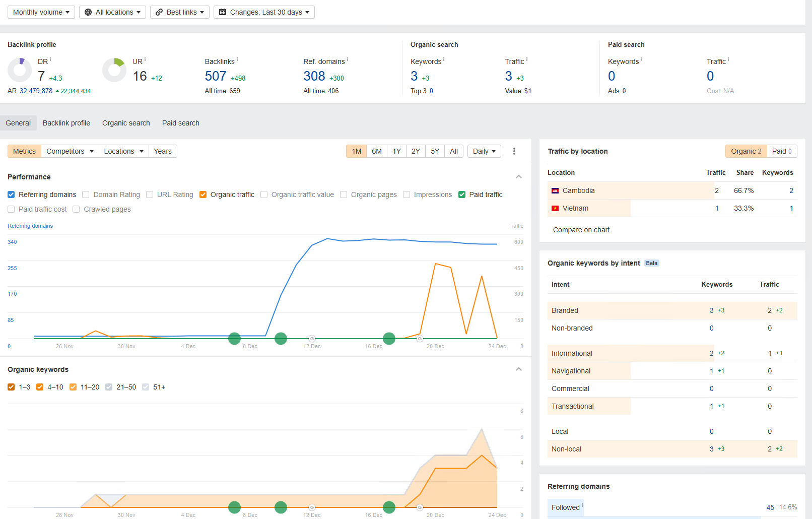
Task: Click the green marker near 8 Dec on Performance chart
Action: coord(234,339)
